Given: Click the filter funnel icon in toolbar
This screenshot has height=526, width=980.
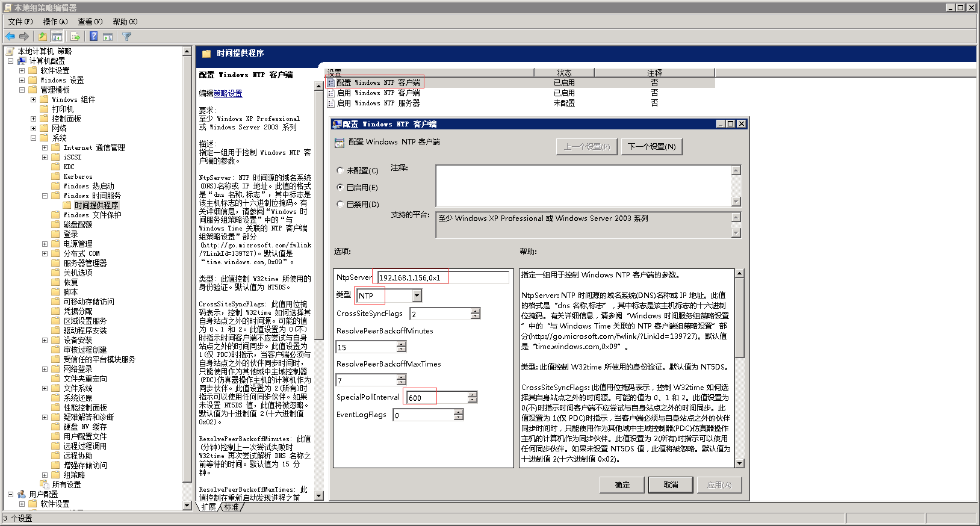Looking at the screenshot, I should (127, 36).
